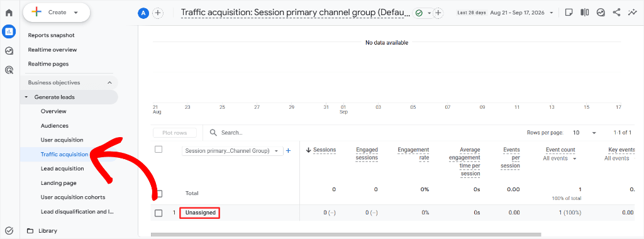
Task: Open the Rows per page dropdown
Action: pyautogui.click(x=584, y=133)
